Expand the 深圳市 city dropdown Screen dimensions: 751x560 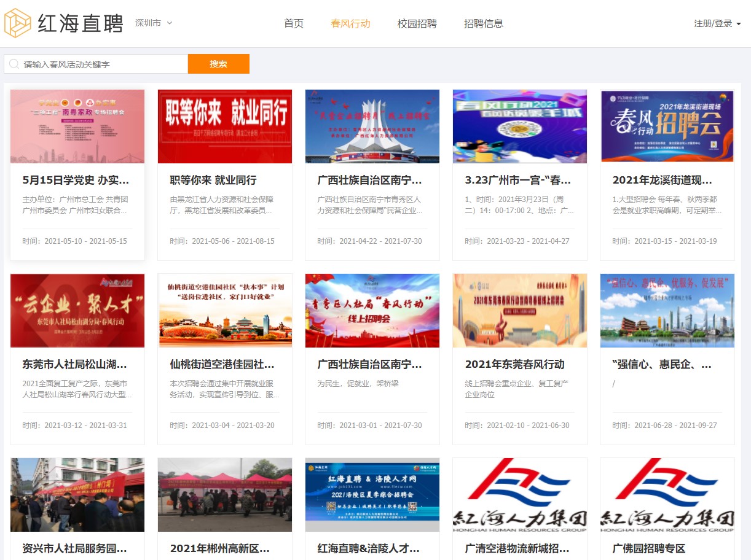[x=154, y=23]
